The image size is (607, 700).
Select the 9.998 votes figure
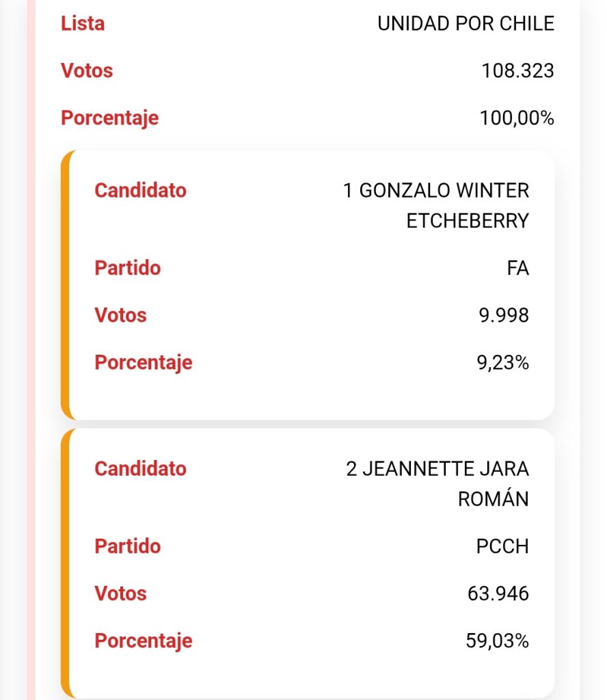[503, 316]
